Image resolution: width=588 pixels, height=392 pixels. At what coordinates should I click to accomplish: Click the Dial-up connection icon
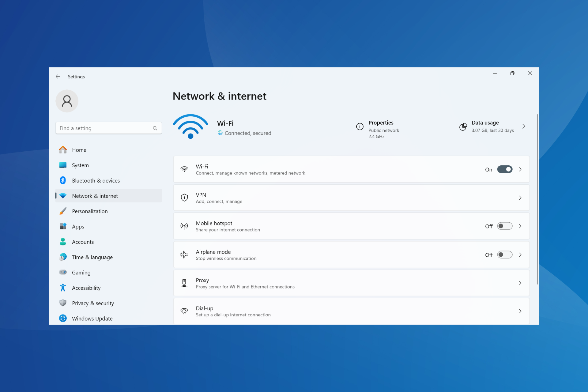pyautogui.click(x=184, y=311)
